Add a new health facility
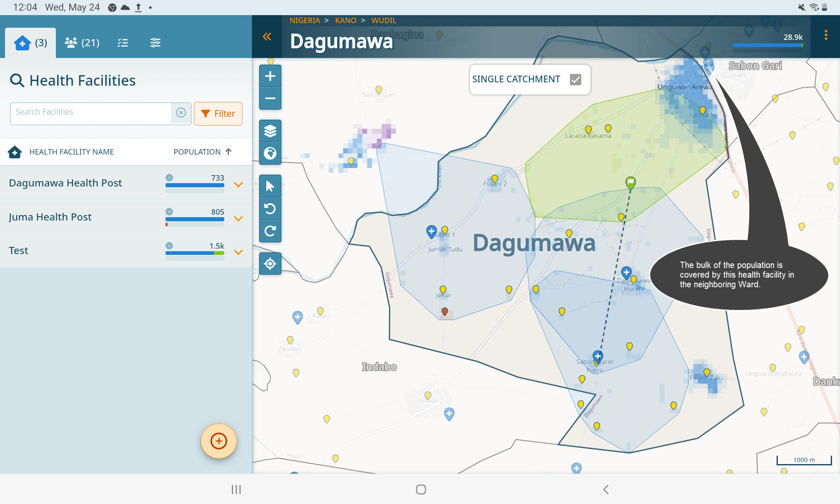Viewport: 840px width, 504px height. tap(218, 441)
